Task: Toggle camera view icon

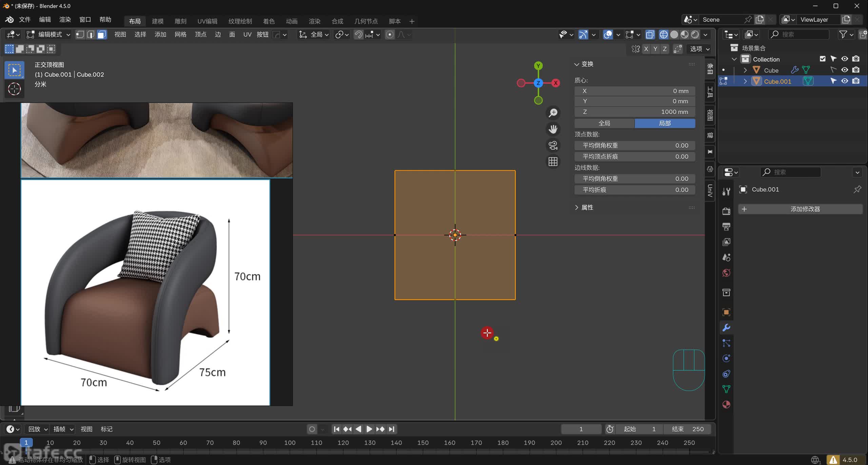Action: tap(553, 145)
